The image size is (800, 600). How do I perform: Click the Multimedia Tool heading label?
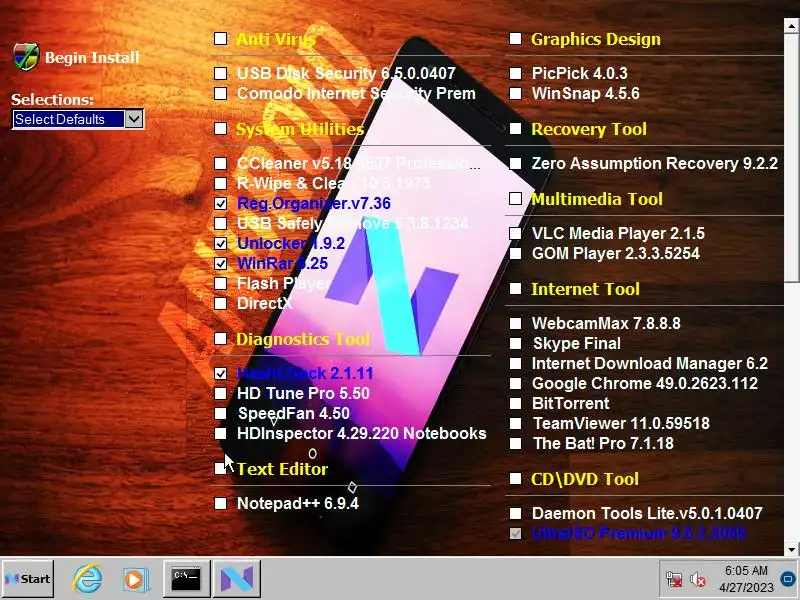597,199
